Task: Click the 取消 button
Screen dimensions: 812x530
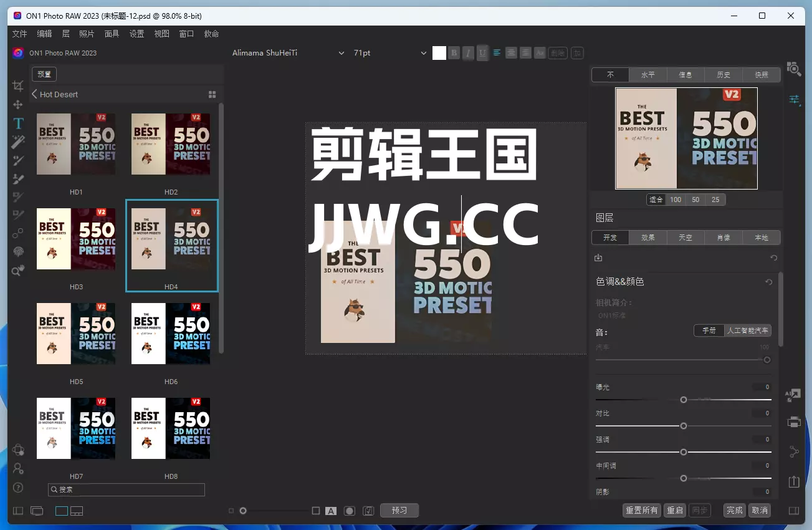Action: pyautogui.click(x=760, y=510)
